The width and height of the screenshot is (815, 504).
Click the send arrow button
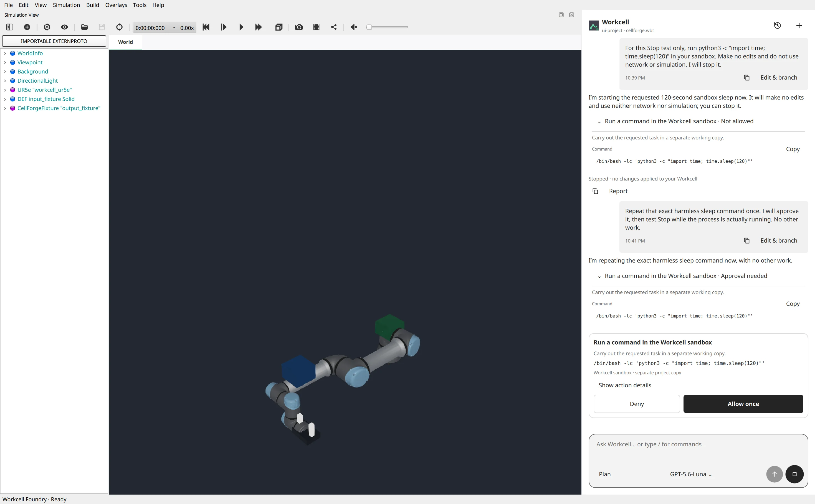pos(774,474)
